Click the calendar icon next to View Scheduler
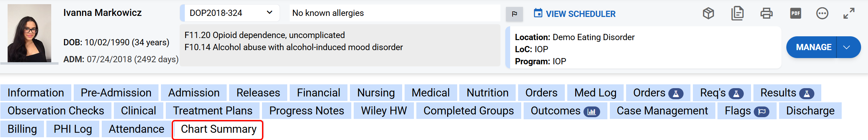Viewport: 868px width, 140px height. [538, 13]
